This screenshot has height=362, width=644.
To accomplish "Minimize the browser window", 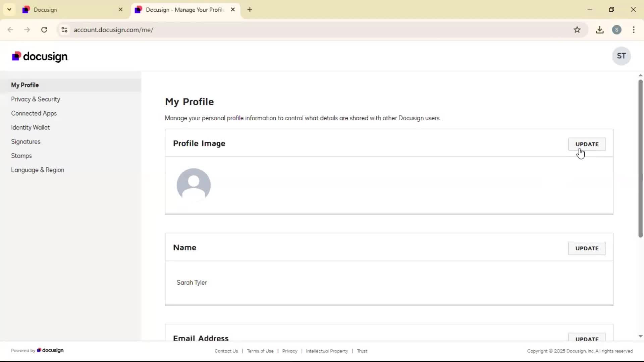I will coord(590,9).
